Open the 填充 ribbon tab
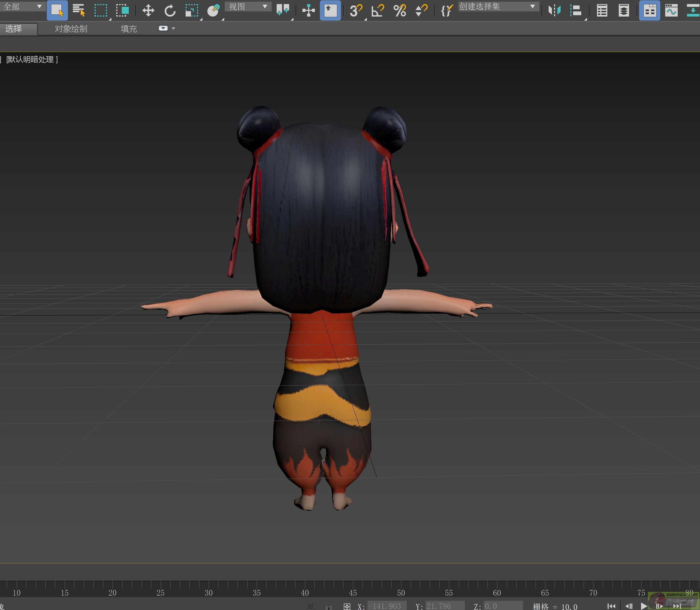Image resolution: width=700 pixels, height=610 pixels. 129,29
